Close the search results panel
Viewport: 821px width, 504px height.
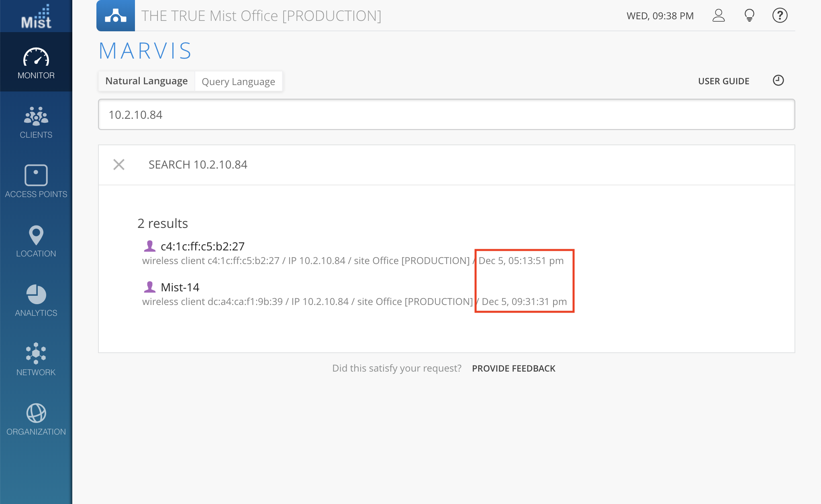click(119, 165)
